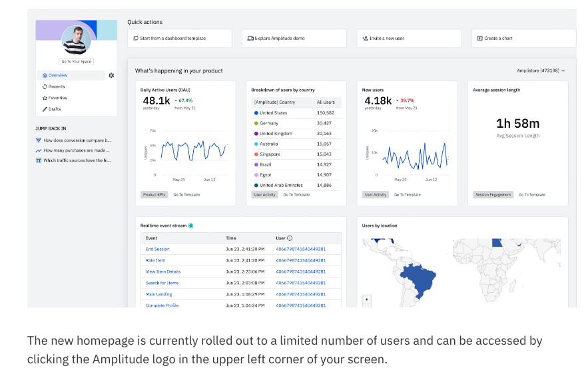The width and height of the screenshot is (588, 370).
Task: Click Create a chart button
Action: (524, 38)
